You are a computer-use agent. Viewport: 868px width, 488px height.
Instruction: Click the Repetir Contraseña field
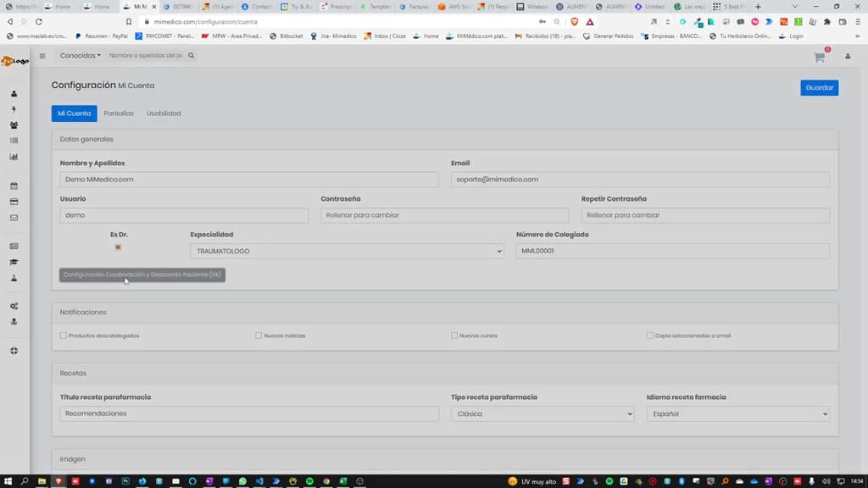point(705,215)
